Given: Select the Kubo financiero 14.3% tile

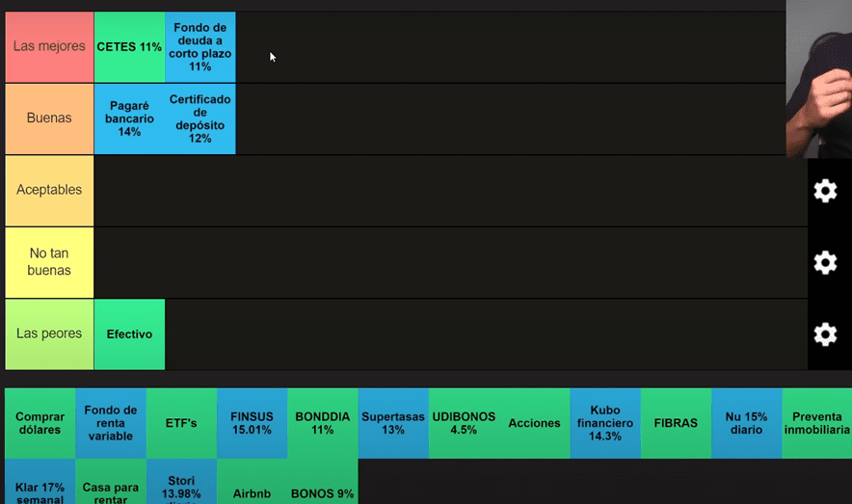Looking at the screenshot, I should click(x=605, y=423).
